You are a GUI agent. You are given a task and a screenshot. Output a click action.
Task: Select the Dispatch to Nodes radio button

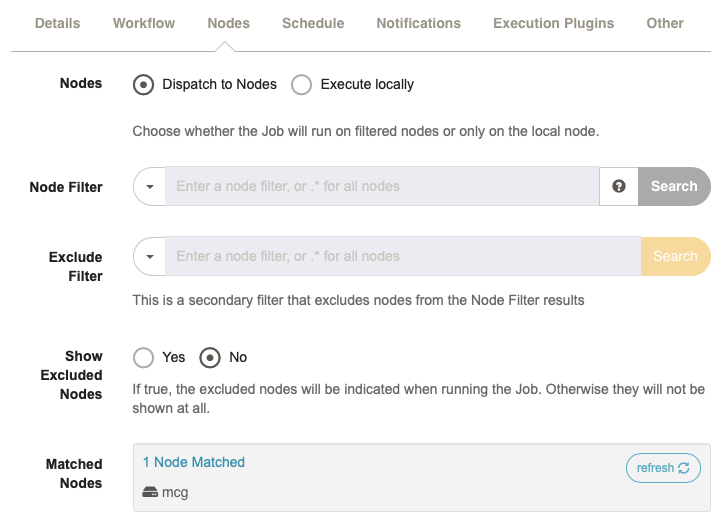[x=143, y=85]
